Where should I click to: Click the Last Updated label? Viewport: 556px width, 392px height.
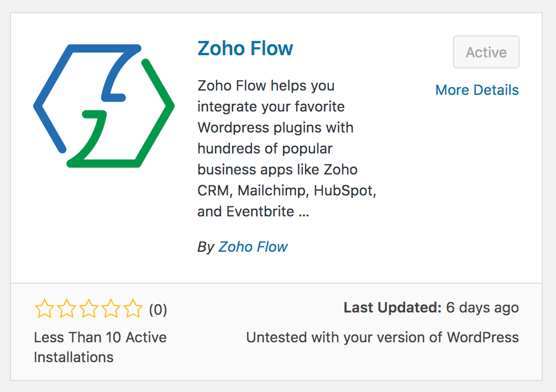392,308
